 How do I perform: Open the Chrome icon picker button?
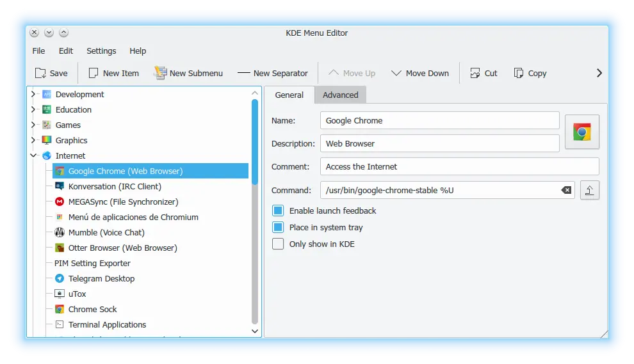[x=582, y=132]
